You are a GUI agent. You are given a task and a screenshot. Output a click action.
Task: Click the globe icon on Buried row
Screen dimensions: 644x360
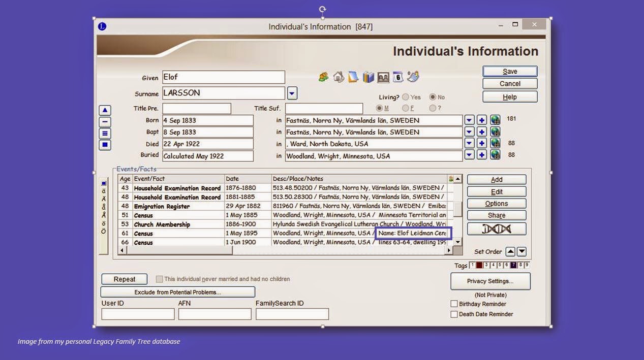pyautogui.click(x=495, y=155)
